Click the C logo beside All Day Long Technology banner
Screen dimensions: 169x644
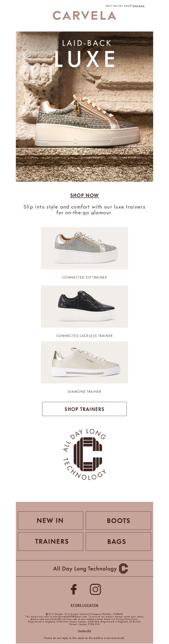pyautogui.click(x=123, y=568)
